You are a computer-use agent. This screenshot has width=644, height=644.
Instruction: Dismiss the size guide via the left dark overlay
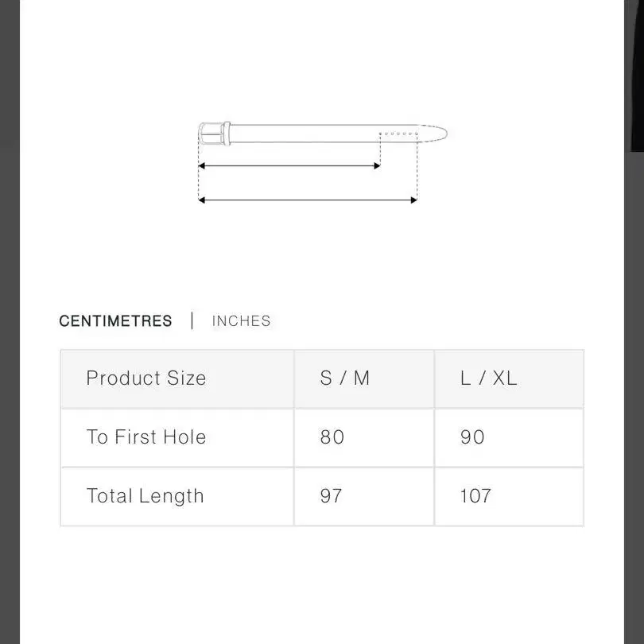tap(9, 318)
